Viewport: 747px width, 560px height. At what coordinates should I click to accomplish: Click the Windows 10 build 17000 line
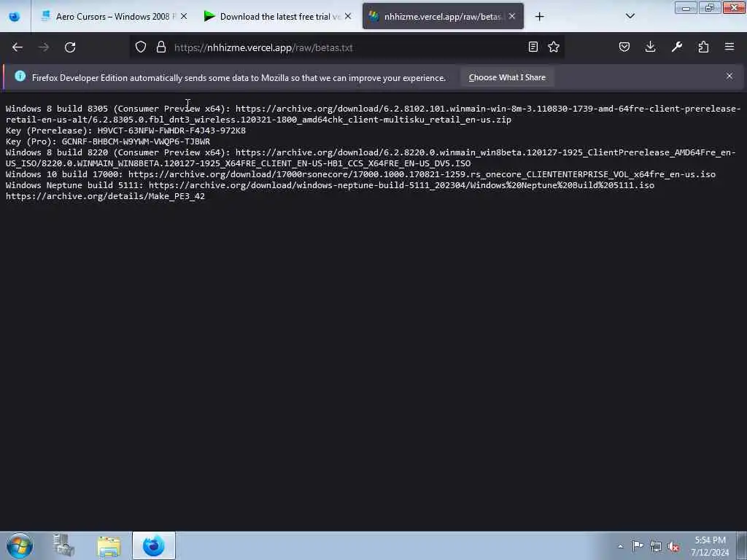[360, 174]
